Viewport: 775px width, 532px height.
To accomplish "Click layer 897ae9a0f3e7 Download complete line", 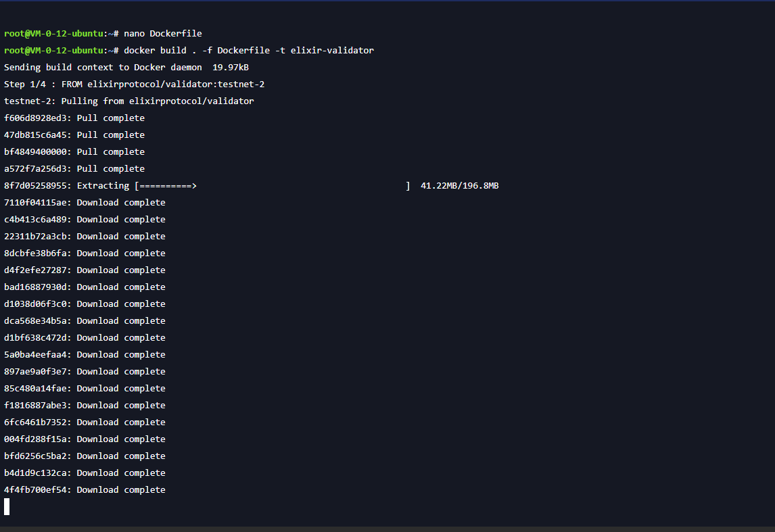I will point(85,372).
